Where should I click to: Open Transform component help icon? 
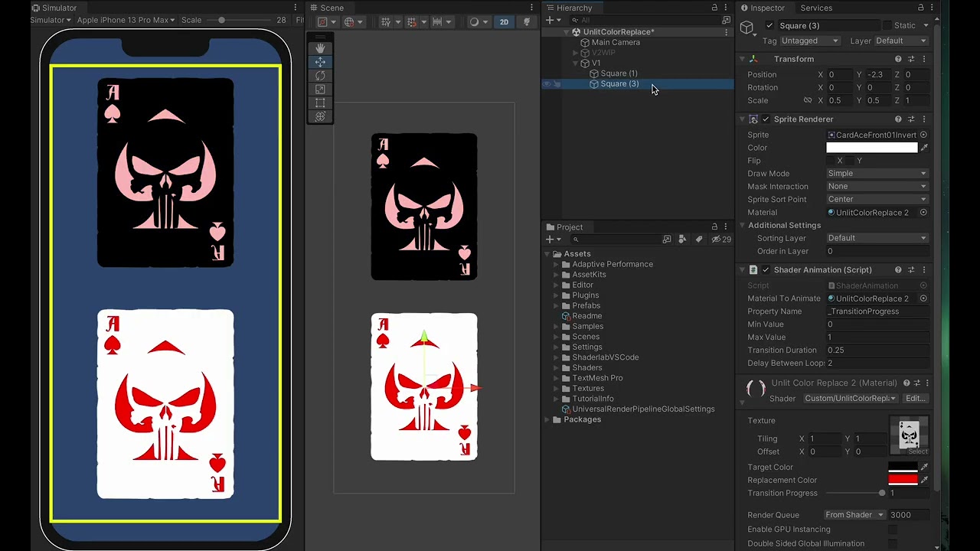[898, 59]
